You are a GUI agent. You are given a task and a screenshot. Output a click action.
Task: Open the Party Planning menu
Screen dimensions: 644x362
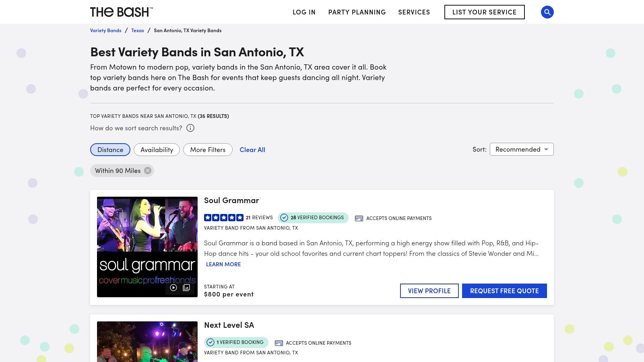357,12
